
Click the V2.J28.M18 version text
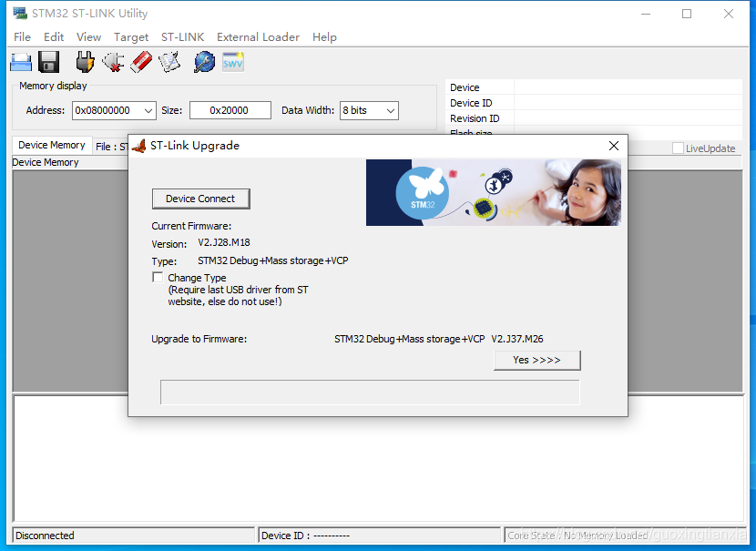[x=224, y=242]
